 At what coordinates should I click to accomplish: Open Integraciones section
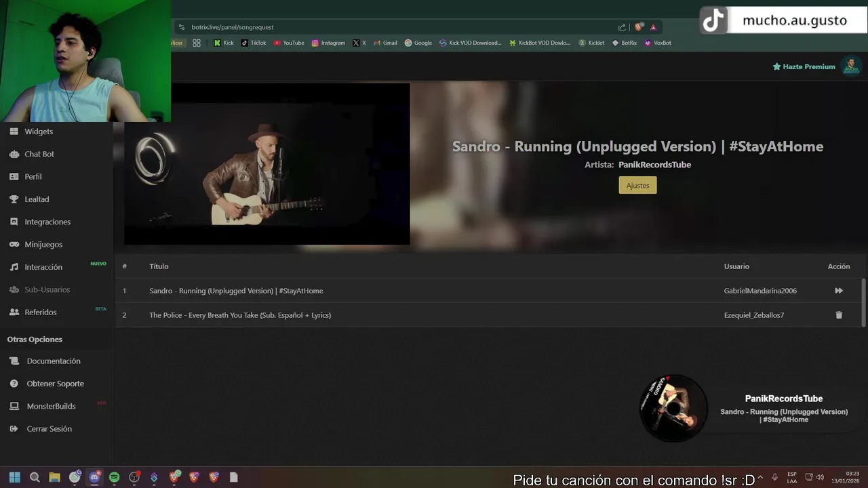pyautogui.click(x=47, y=222)
